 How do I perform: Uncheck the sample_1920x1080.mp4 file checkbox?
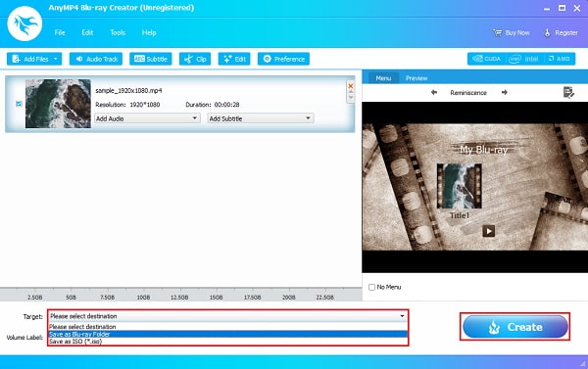coord(19,104)
